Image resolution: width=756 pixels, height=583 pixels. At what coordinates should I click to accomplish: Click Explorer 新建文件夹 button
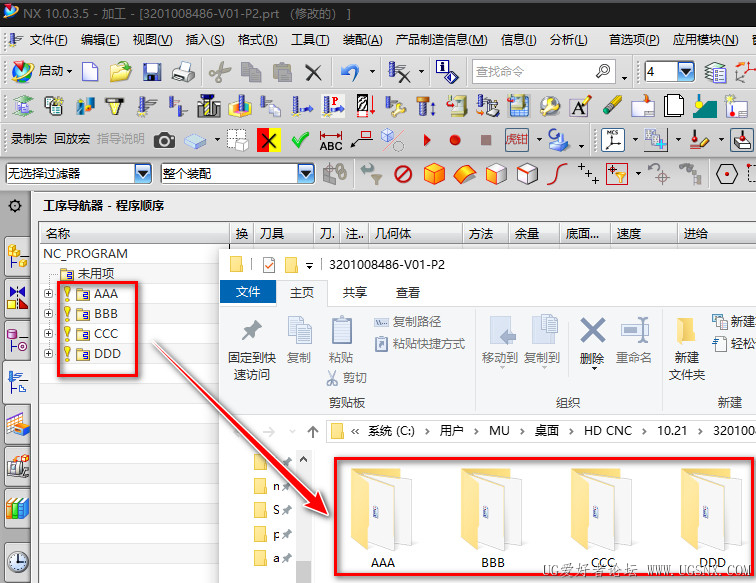coord(687,349)
